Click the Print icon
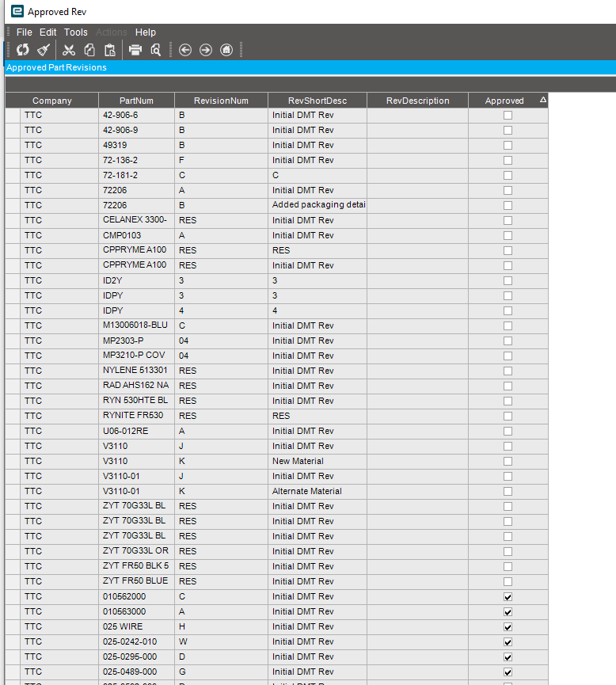 click(x=135, y=50)
